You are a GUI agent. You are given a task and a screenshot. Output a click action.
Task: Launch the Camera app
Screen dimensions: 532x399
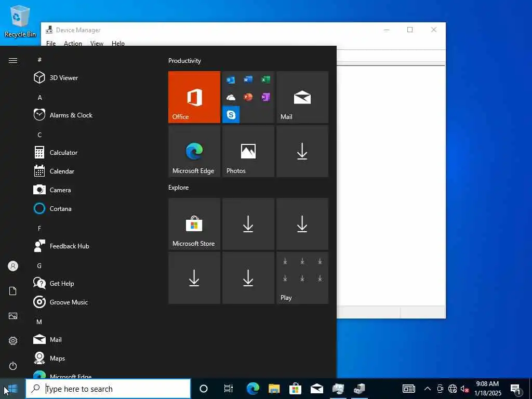pyautogui.click(x=52, y=190)
